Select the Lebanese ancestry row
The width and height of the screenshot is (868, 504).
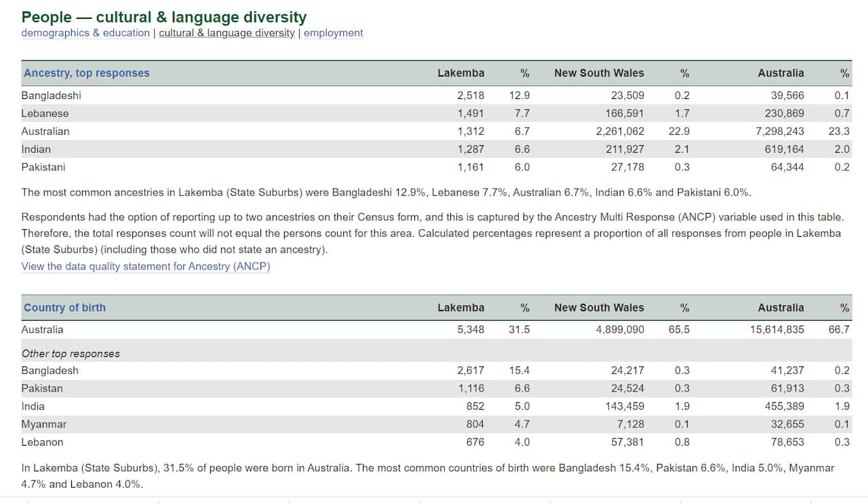[45, 113]
